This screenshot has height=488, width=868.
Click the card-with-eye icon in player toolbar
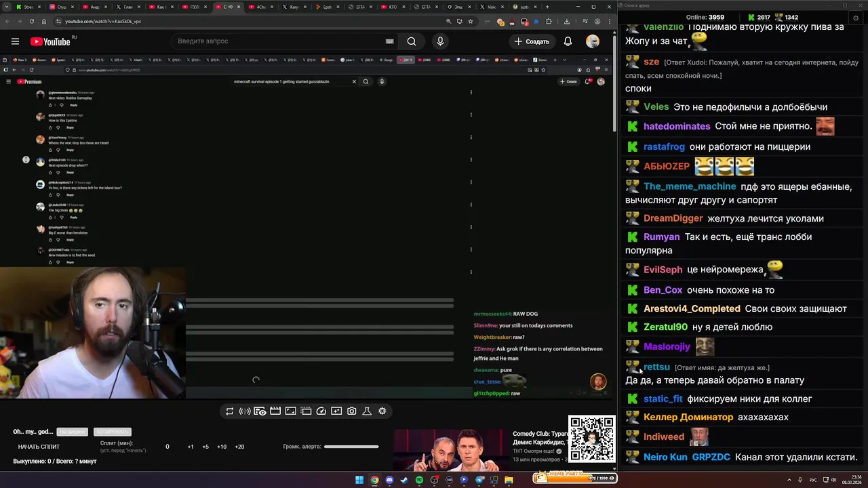pyautogui.click(x=260, y=411)
